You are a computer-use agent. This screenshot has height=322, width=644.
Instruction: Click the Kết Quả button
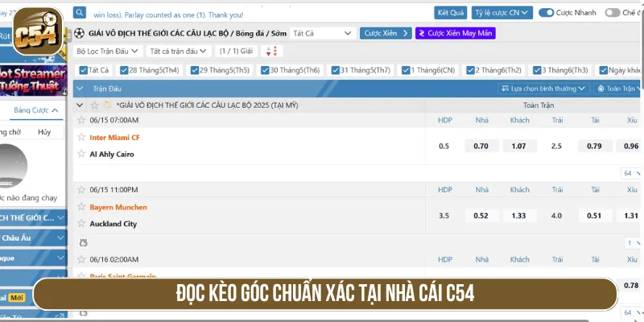[451, 13]
